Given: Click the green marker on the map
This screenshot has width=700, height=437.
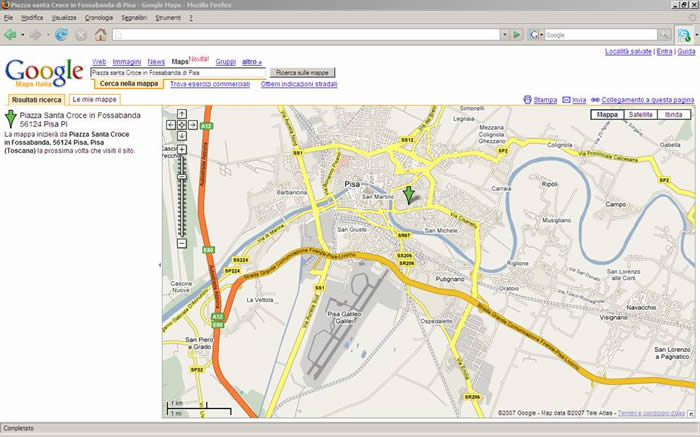Looking at the screenshot, I should [408, 195].
